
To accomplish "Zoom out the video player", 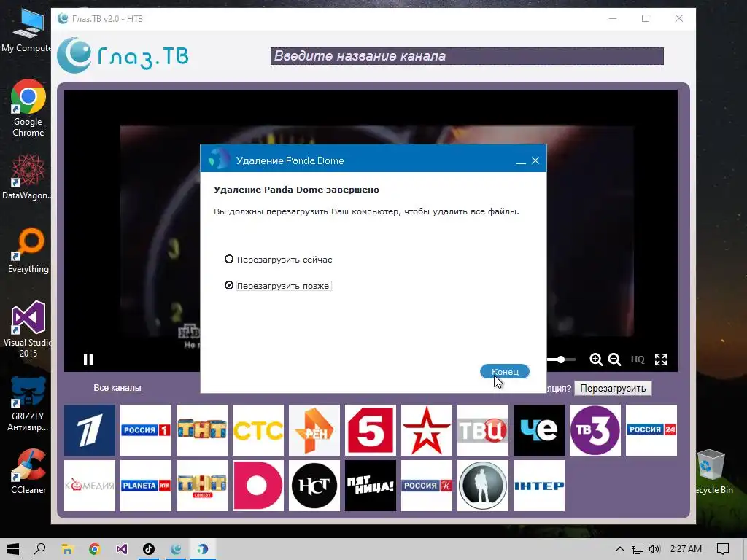I will pos(614,359).
